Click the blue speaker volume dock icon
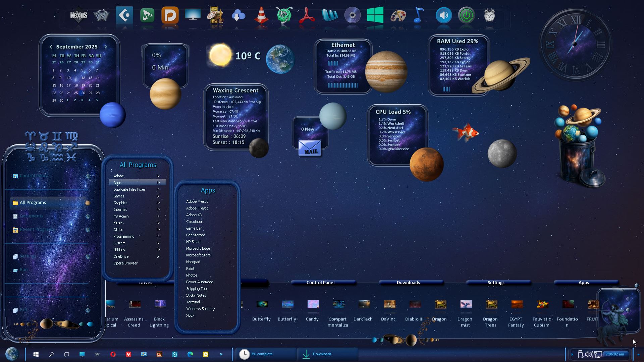Image resolution: width=644 pixels, height=362 pixels. pos(443,15)
